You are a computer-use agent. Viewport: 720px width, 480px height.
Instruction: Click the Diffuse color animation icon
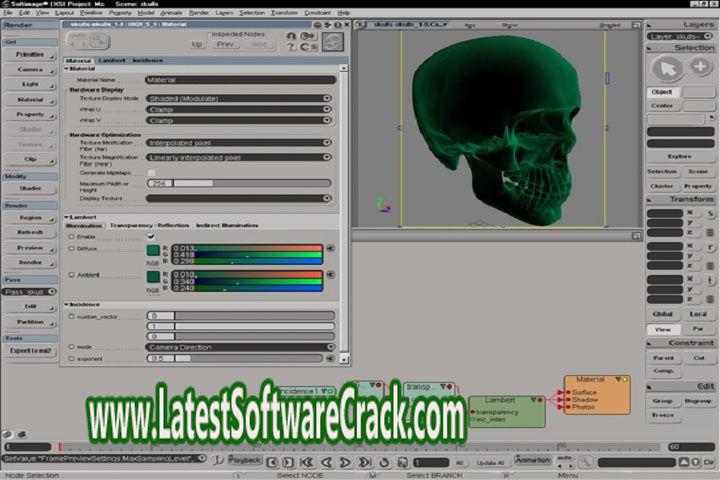click(x=331, y=248)
